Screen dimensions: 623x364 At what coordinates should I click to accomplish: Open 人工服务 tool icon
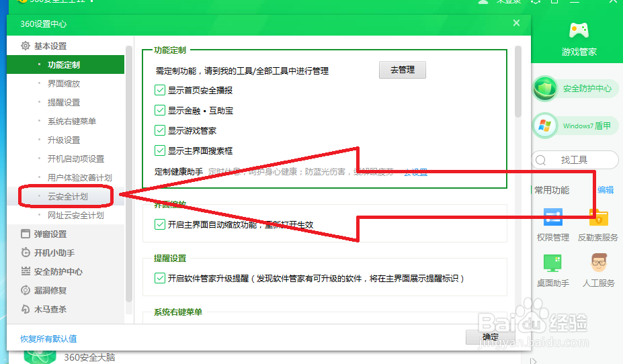click(x=598, y=263)
